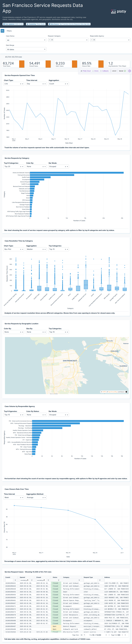This screenshot has height=644, width=132.
Task: Clear the Bar Mode Grouped selection in category chart
Action: 65,167
